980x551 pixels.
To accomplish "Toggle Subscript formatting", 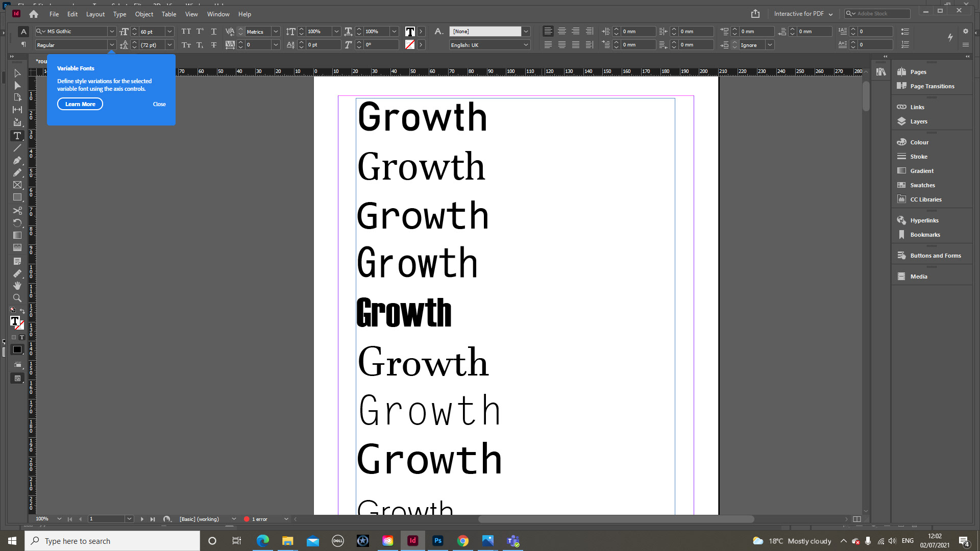I will [200, 45].
